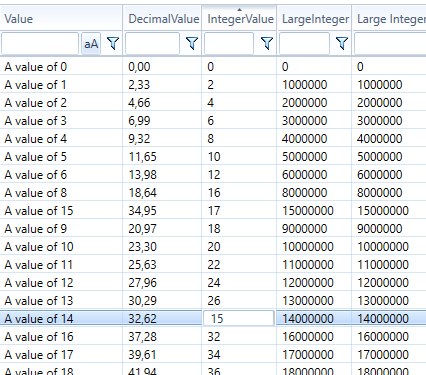Click the IntegerValue cell 26
Screen dimensions: 426x375
[239, 301]
